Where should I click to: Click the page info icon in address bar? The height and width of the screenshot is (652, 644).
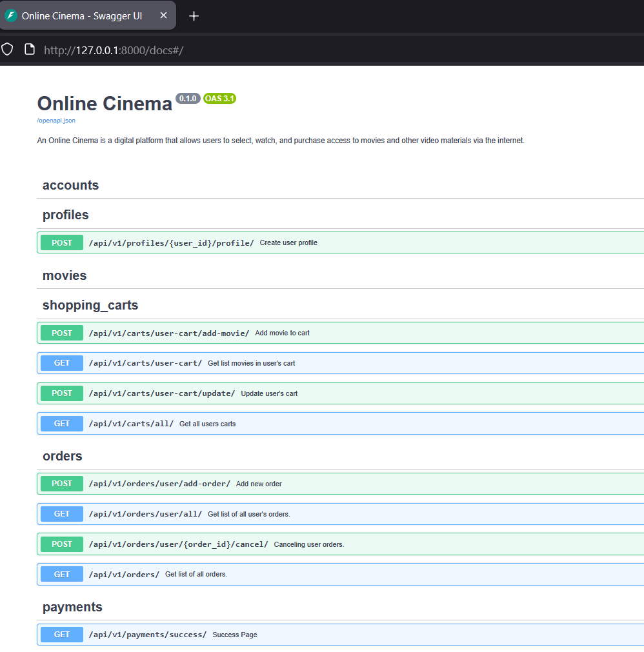pyautogui.click(x=29, y=50)
